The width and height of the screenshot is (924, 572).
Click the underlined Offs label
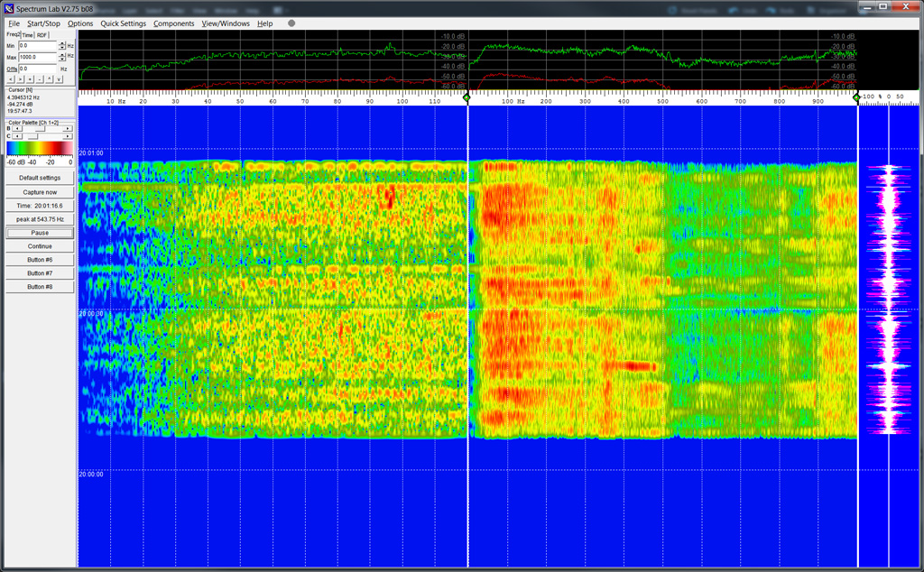point(12,69)
